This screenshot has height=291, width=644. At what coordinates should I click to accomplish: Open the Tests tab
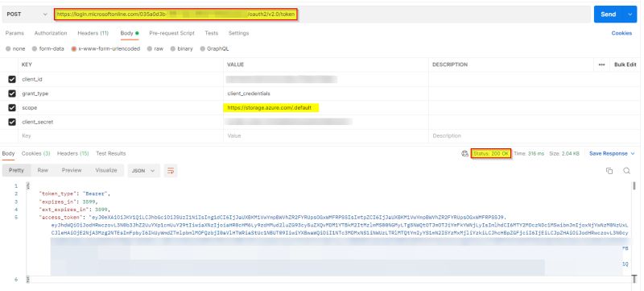212,33
